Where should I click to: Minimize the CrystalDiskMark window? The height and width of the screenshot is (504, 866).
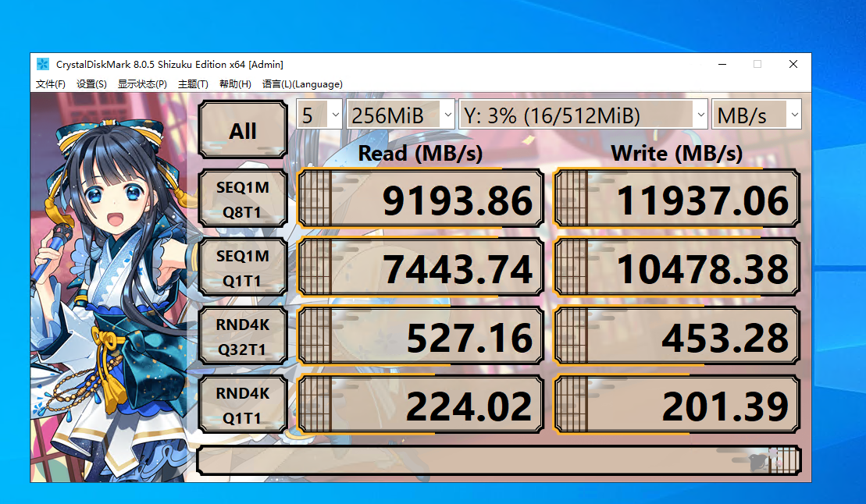point(722,64)
